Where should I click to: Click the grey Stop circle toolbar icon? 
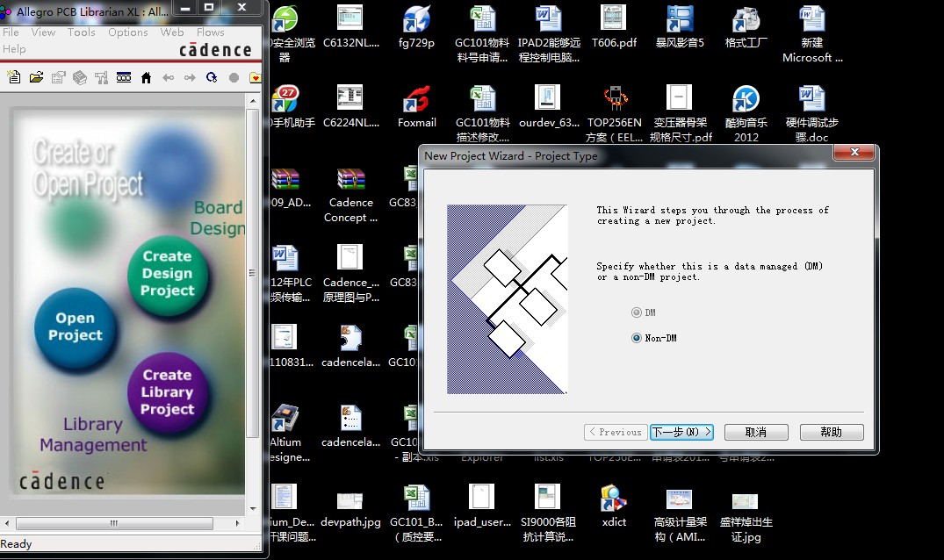tap(234, 77)
